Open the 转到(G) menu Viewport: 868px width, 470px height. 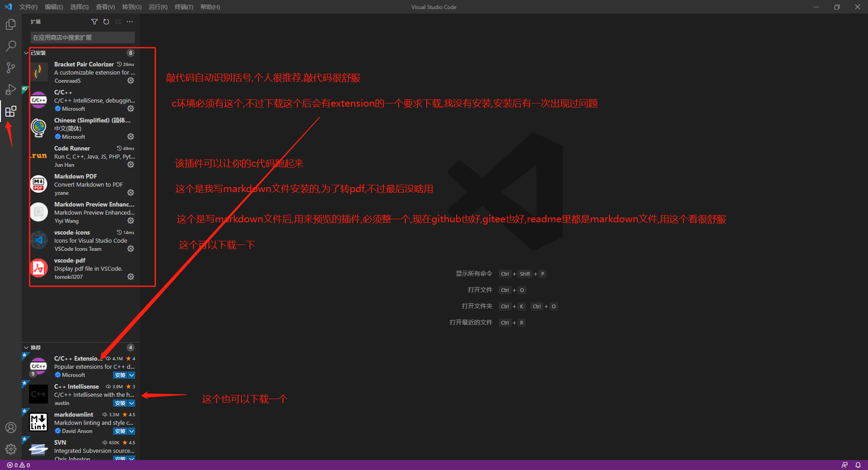132,7
